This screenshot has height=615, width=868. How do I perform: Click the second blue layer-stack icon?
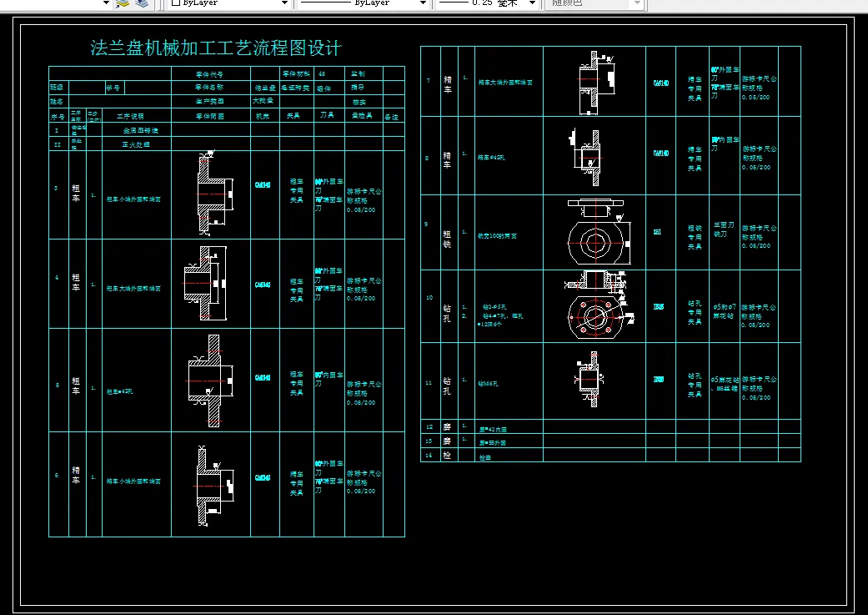(142, 4)
